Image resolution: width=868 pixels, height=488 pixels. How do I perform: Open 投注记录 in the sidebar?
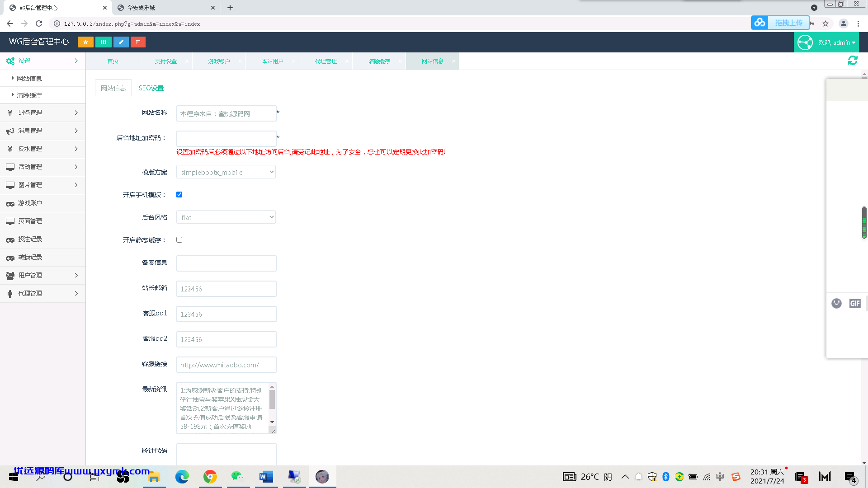pyautogui.click(x=43, y=239)
